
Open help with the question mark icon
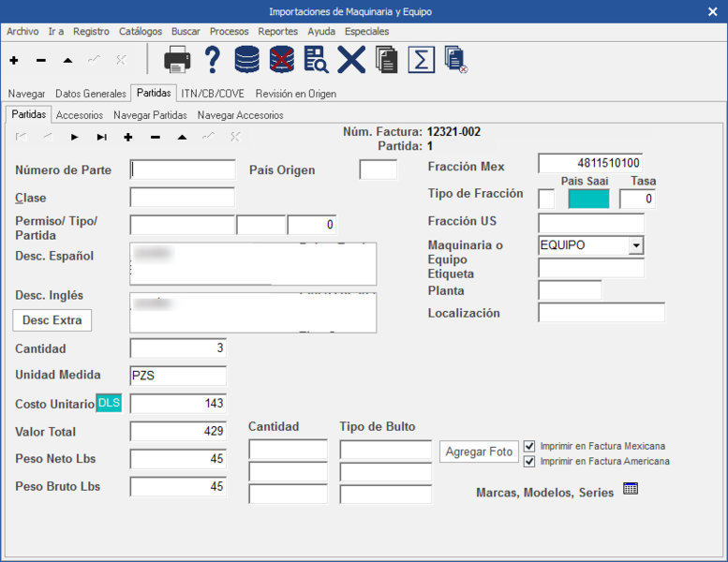click(212, 59)
